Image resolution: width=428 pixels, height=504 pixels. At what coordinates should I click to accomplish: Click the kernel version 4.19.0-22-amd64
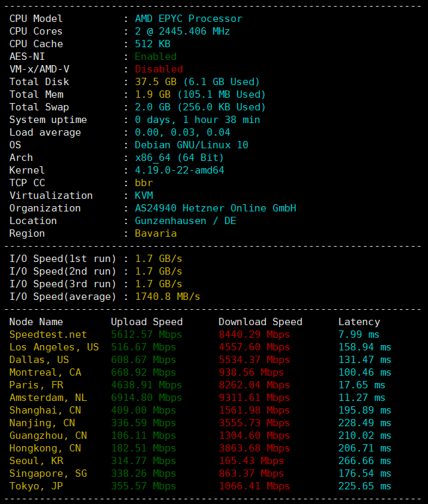(179, 170)
